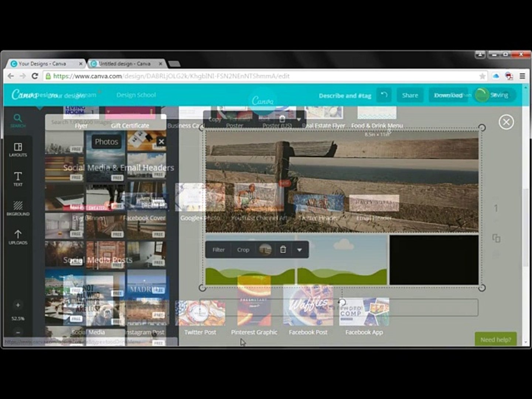Click the blue cloud extension icon
This screenshot has width=532, height=399.
(496, 76)
